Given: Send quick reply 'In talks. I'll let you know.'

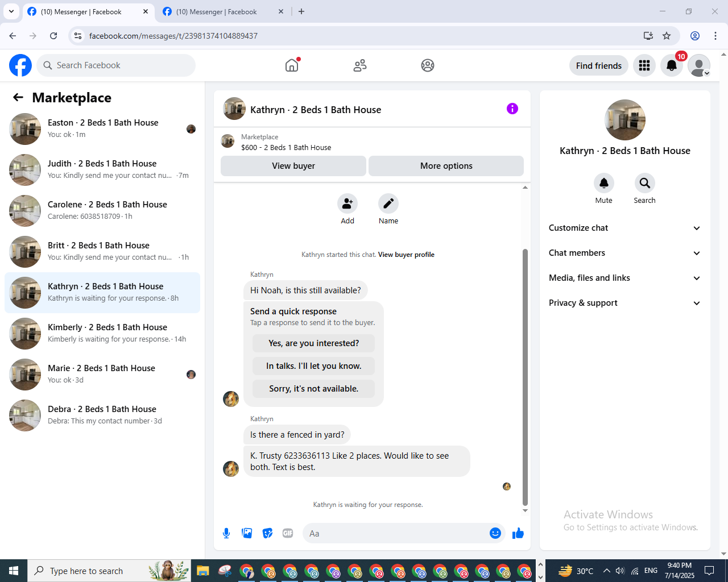Looking at the screenshot, I should [313, 366].
